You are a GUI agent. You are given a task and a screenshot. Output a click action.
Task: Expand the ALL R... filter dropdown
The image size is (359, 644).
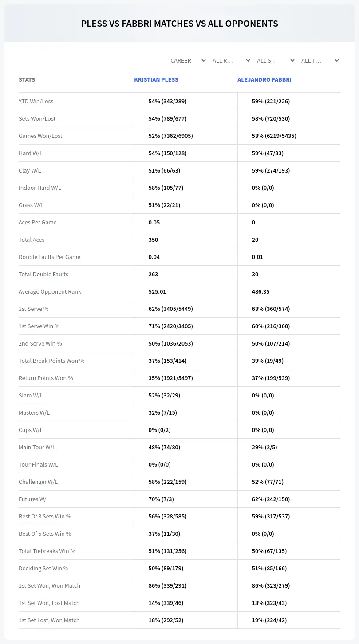[231, 60]
